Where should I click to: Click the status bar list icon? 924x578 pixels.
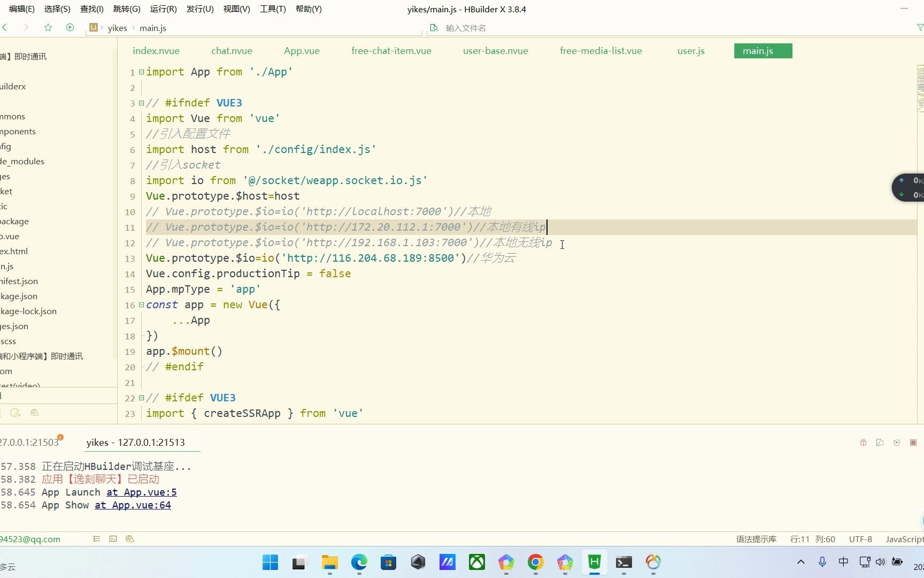97,539
